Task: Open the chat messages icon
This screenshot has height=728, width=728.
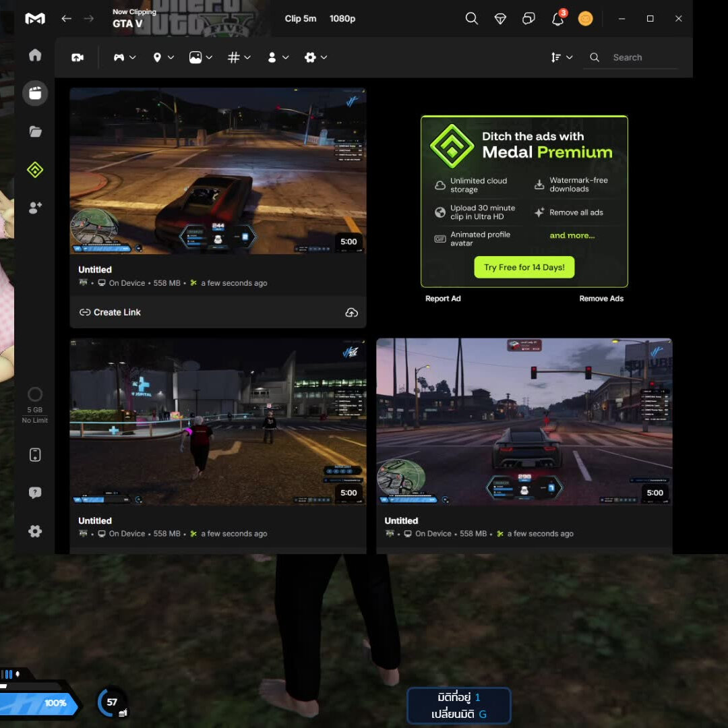Action: (x=528, y=19)
